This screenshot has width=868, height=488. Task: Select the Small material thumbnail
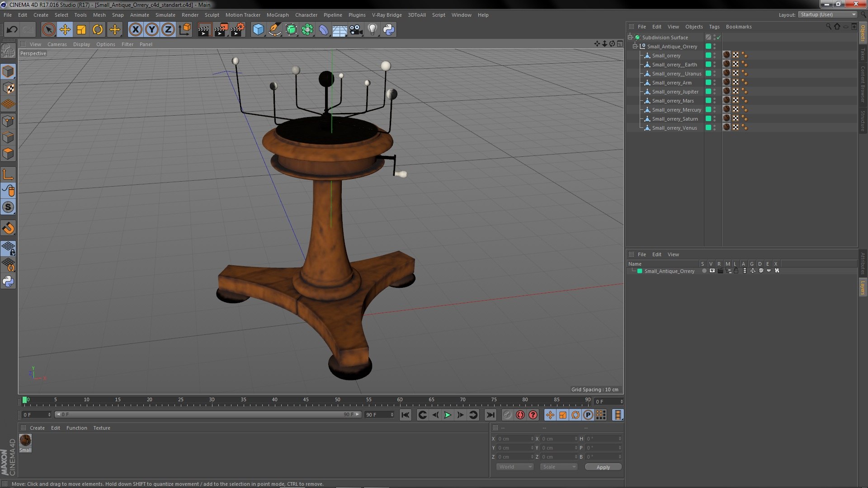(25, 440)
